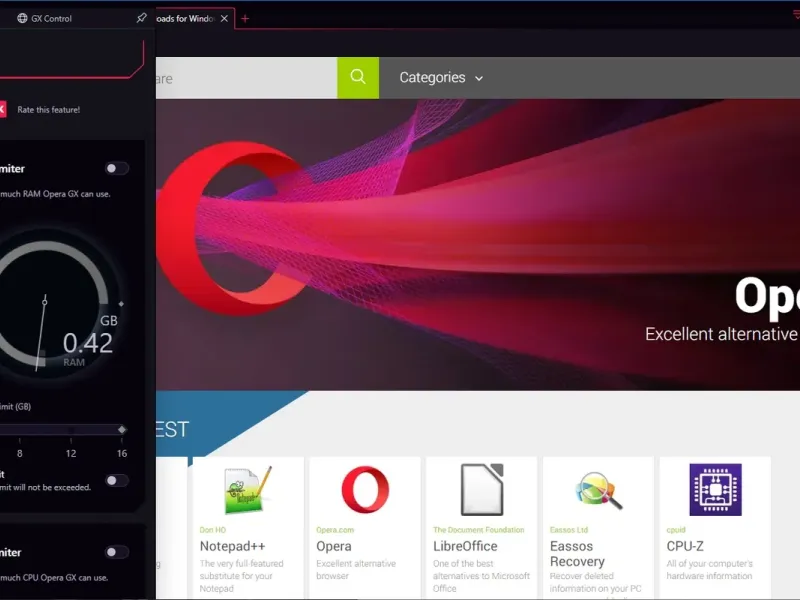Image resolution: width=800 pixels, height=600 pixels.
Task: Click the green magnifier search button
Action: (x=358, y=78)
